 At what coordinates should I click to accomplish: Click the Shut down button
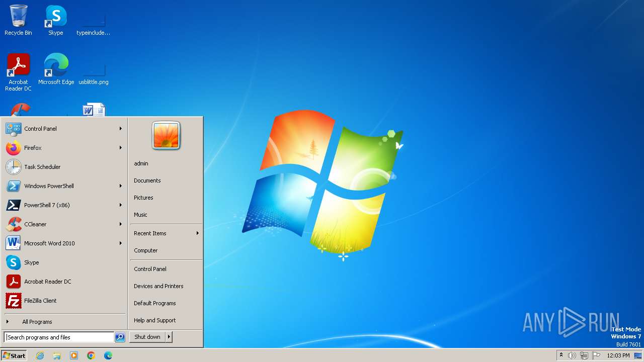147,337
